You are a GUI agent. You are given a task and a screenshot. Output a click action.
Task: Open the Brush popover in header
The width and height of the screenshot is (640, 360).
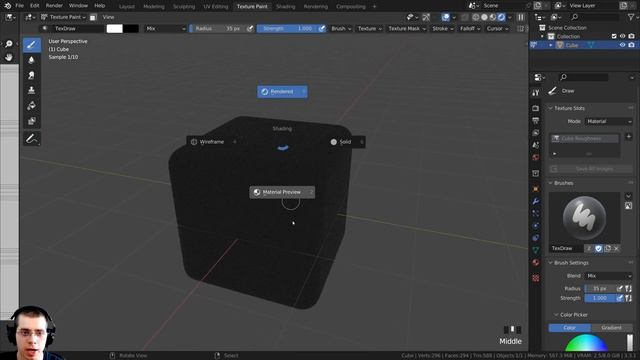(341, 29)
